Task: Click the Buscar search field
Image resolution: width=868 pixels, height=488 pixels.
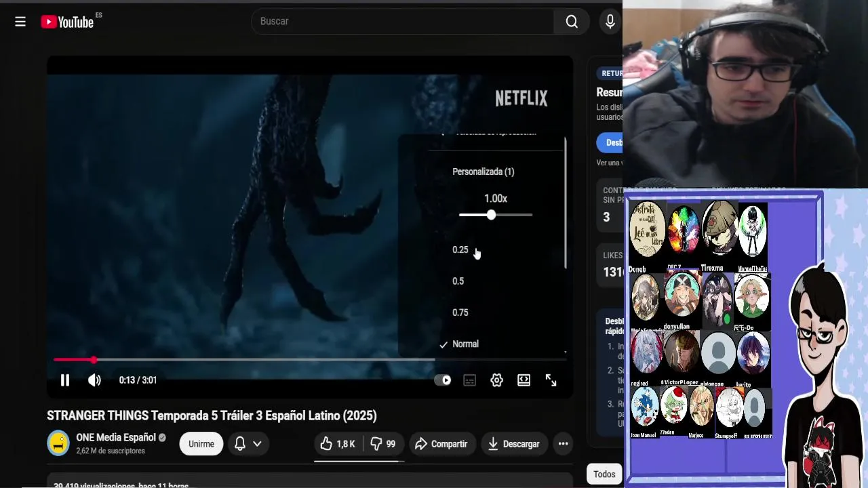Action: tap(403, 22)
